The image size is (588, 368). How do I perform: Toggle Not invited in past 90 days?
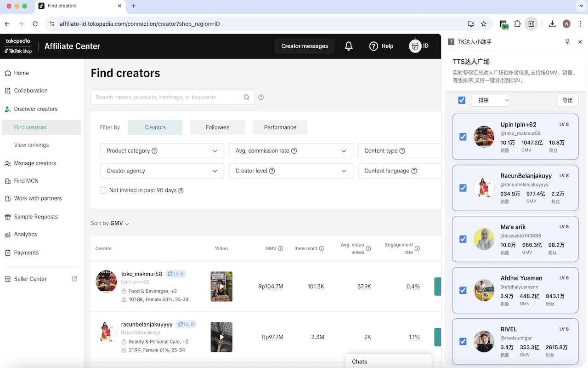click(103, 190)
